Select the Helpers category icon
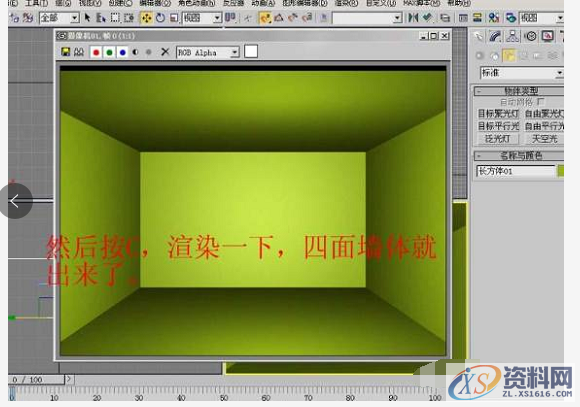The width and height of the screenshot is (580, 407). pos(538,56)
